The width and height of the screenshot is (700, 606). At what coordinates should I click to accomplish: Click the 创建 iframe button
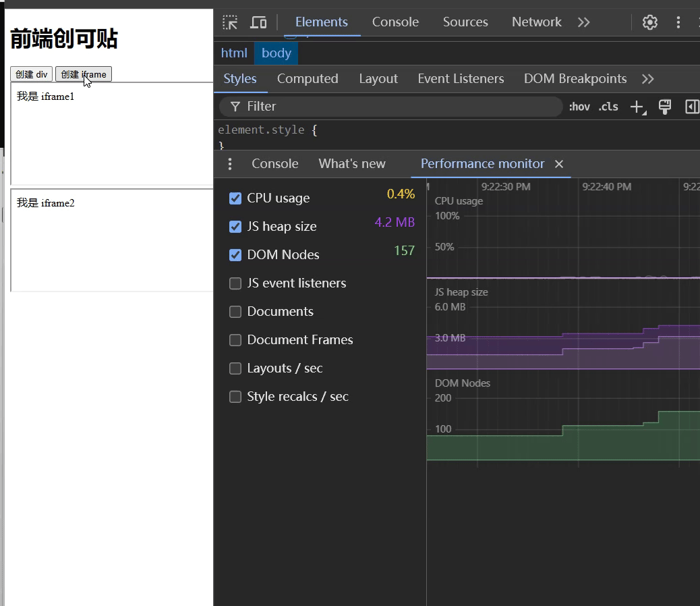point(83,74)
